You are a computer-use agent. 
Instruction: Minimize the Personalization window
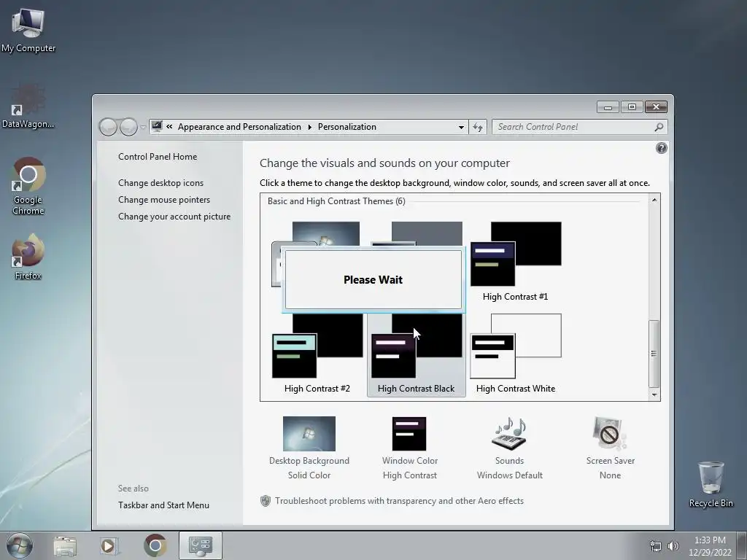point(608,107)
